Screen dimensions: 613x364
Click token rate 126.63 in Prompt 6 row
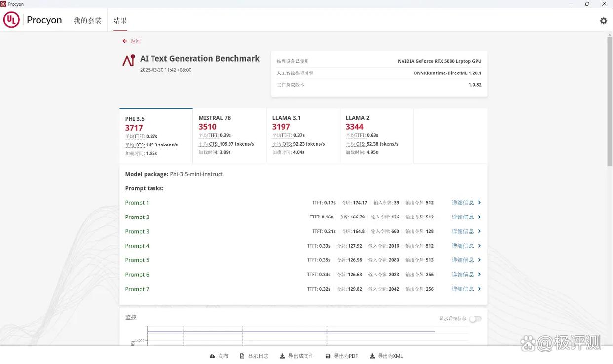point(355,274)
